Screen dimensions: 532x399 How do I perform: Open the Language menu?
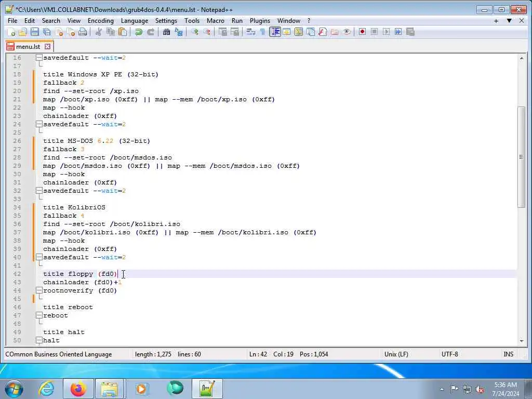135,21
